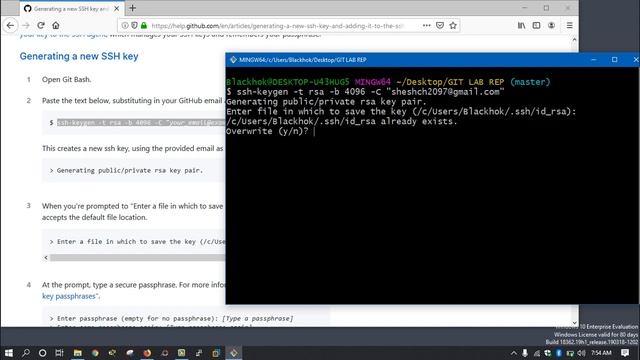640x360 pixels.
Task: Click the 7:54 AM taskbar clock
Action: pyautogui.click(x=602, y=353)
